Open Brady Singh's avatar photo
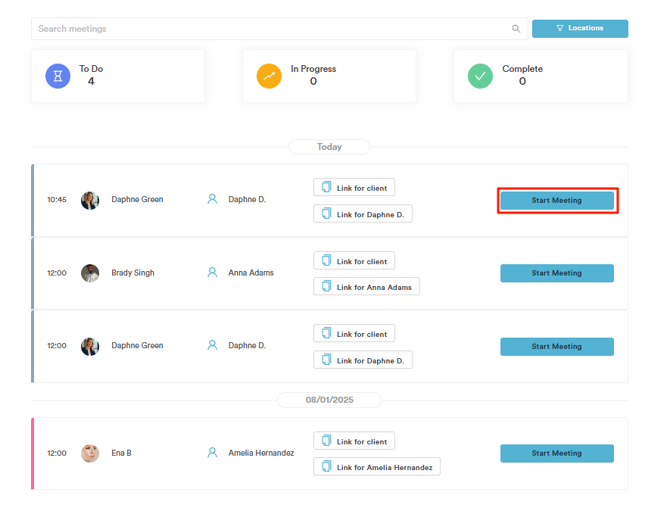Viewport: 670px width, 511px height. (x=90, y=273)
